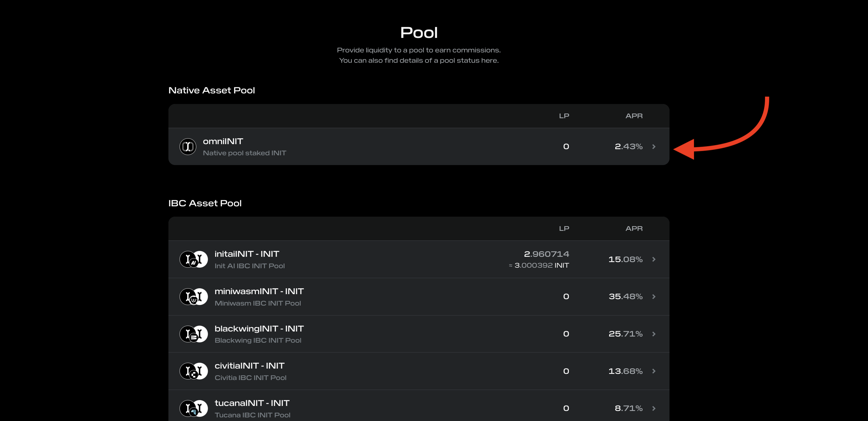Click the tucanaINIT - INIT pair icon

pyautogui.click(x=193, y=408)
